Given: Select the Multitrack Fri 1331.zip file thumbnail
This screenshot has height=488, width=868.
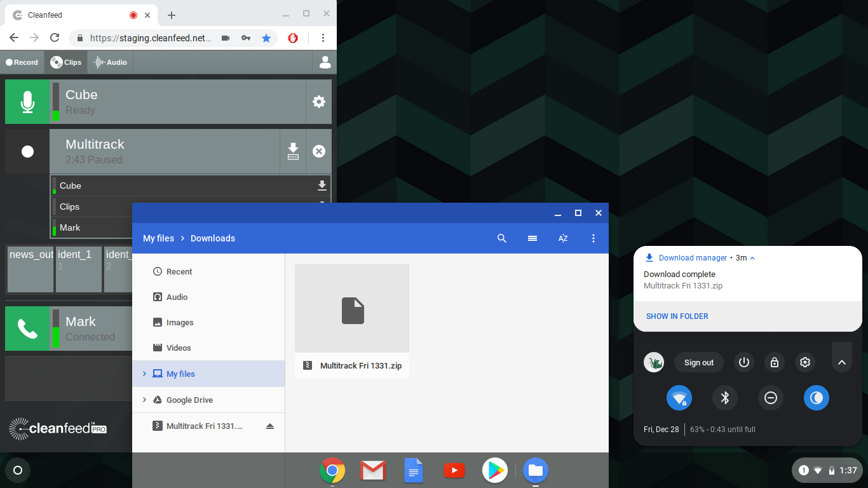Looking at the screenshot, I should pyautogui.click(x=352, y=309).
